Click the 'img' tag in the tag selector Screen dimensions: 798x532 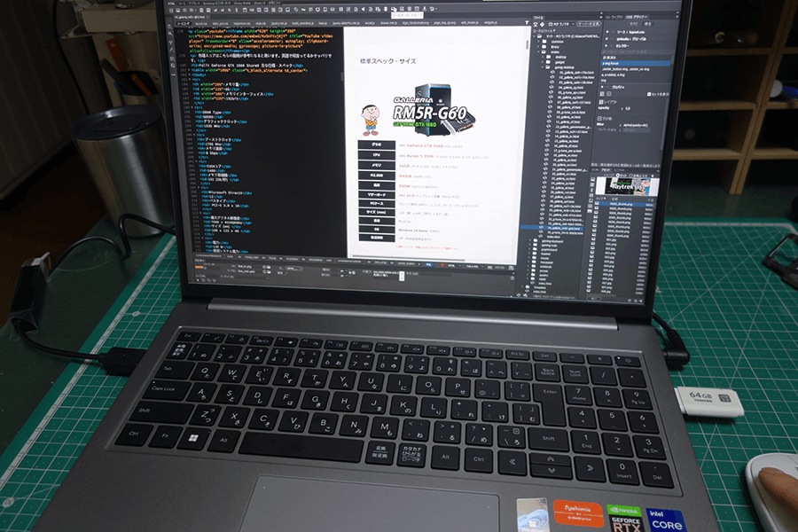tap(428, 265)
